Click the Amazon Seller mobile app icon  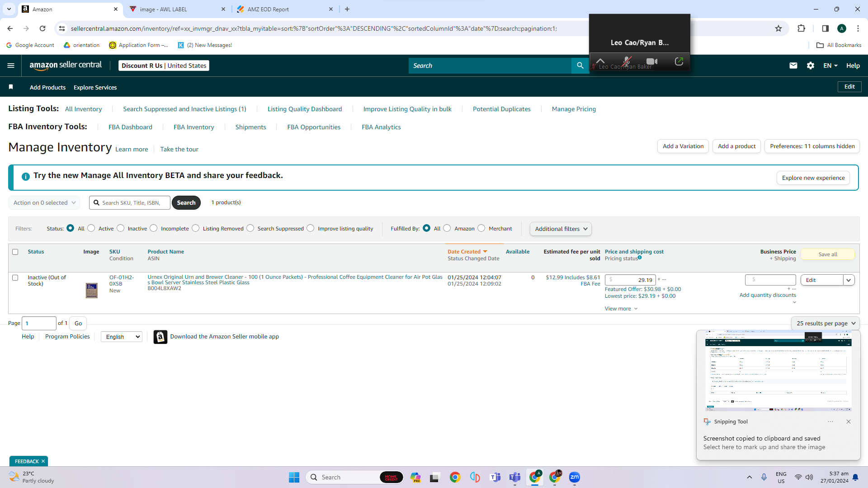pyautogui.click(x=160, y=337)
